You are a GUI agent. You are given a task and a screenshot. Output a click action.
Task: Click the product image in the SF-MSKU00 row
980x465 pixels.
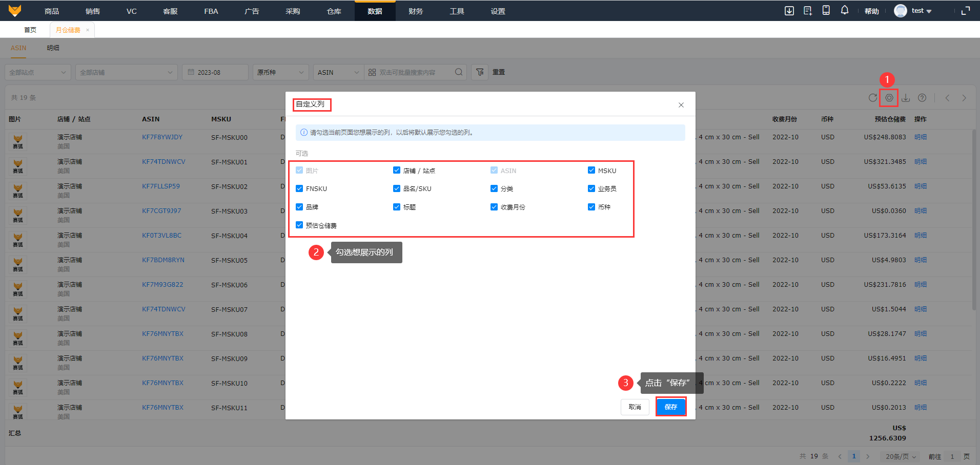(18, 141)
